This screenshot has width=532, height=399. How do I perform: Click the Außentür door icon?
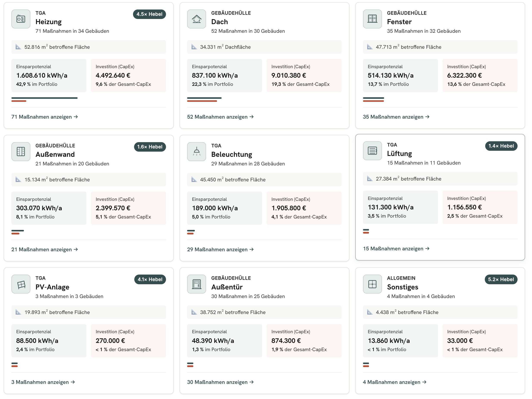point(197,284)
